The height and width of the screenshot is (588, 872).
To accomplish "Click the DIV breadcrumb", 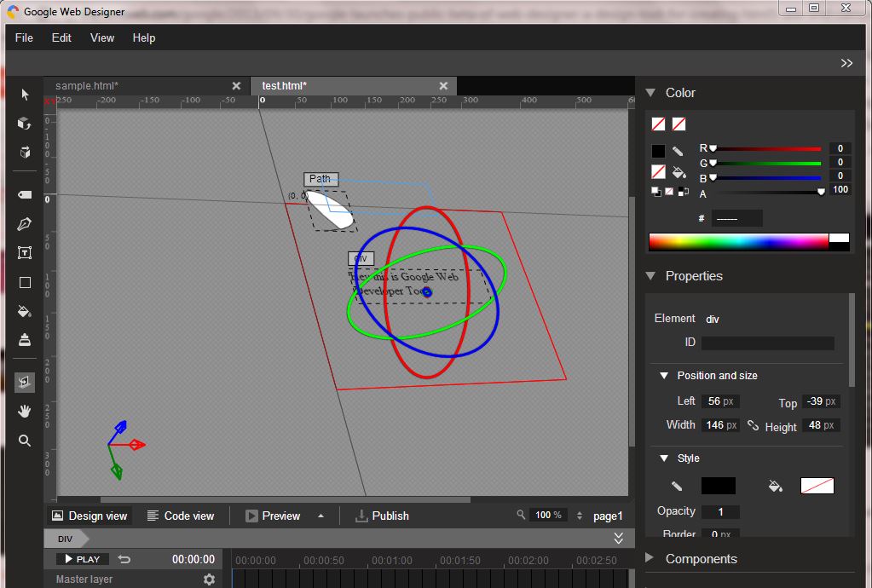I will pos(66,539).
